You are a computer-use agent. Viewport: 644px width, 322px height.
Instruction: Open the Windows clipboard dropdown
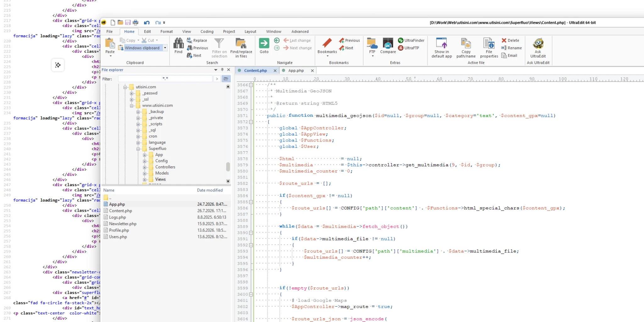[165, 48]
